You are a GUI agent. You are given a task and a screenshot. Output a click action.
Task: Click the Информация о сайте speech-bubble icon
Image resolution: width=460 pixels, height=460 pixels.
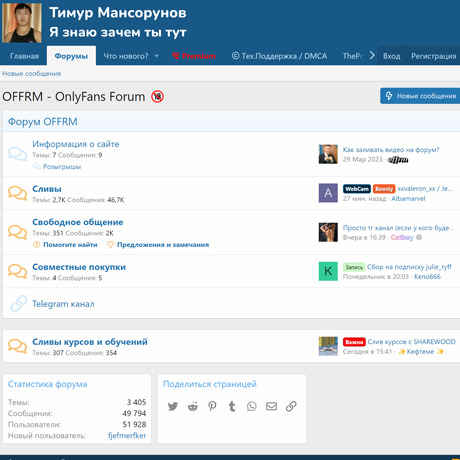coord(18,154)
